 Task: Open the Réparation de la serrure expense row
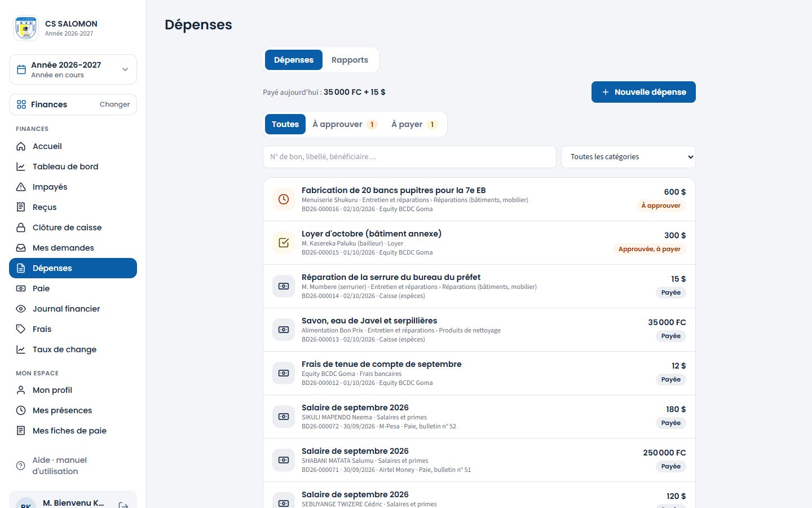pyautogui.click(x=479, y=286)
